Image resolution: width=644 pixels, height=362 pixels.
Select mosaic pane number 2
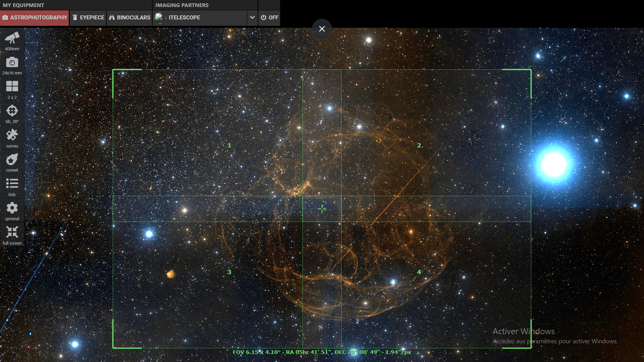coord(419,146)
